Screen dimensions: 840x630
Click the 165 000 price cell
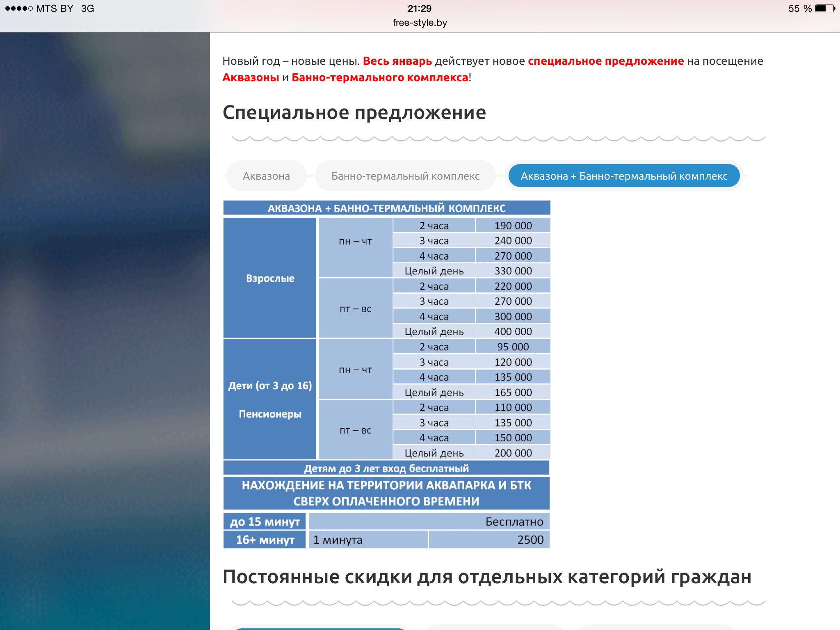pos(513,393)
